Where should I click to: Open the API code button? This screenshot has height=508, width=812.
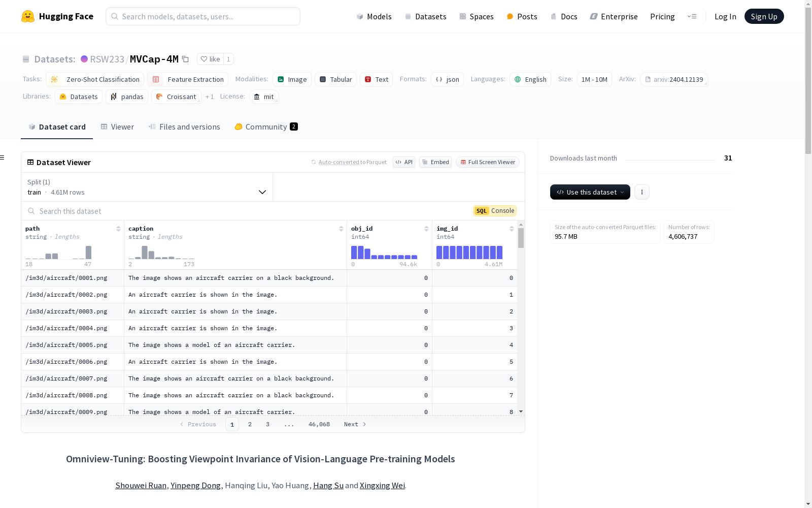(x=404, y=162)
